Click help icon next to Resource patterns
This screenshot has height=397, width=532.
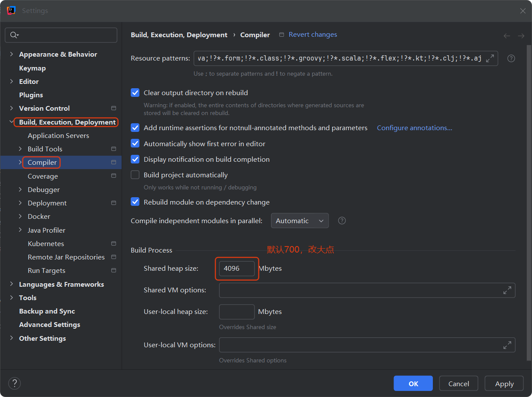click(x=511, y=58)
